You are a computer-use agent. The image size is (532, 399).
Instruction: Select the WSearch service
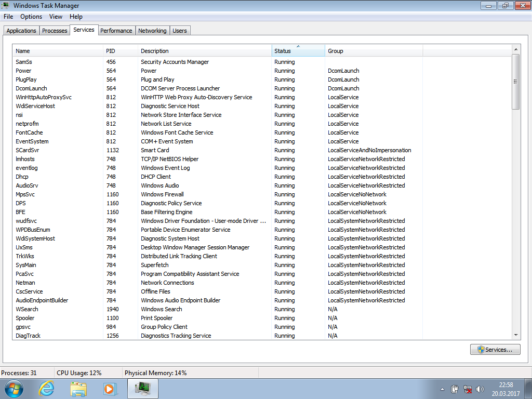pos(27,309)
